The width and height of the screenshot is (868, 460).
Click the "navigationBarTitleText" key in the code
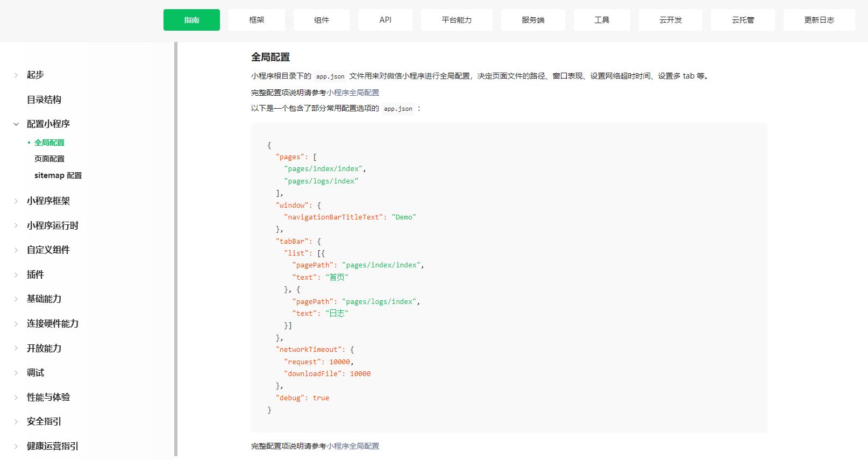pos(333,217)
